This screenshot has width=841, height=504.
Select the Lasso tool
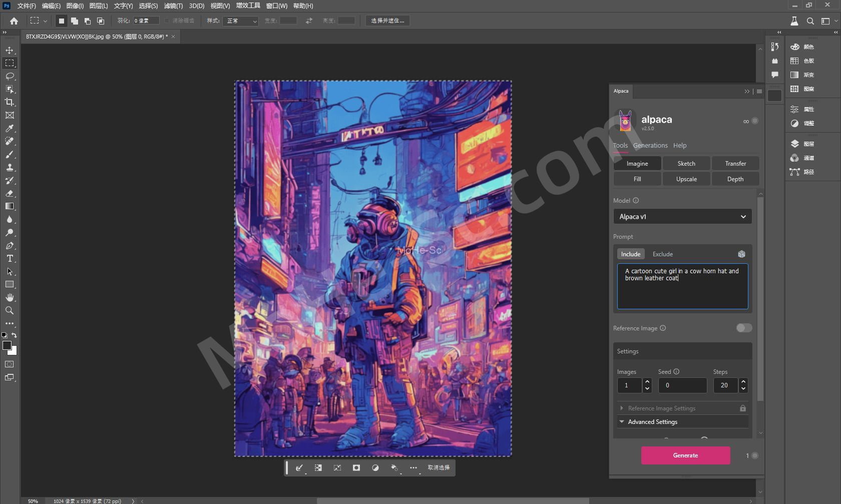pos(10,76)
